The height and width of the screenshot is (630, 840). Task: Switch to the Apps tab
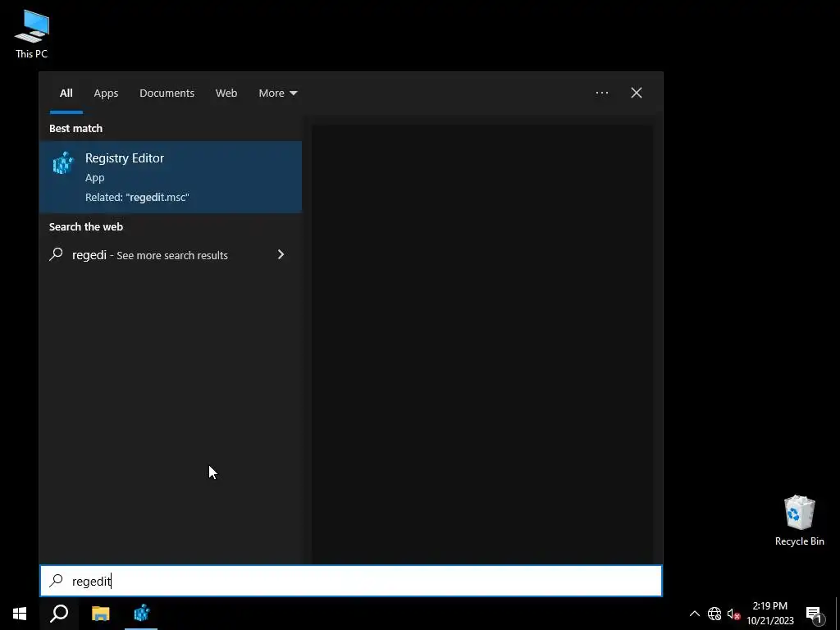(x=106, y=94)
